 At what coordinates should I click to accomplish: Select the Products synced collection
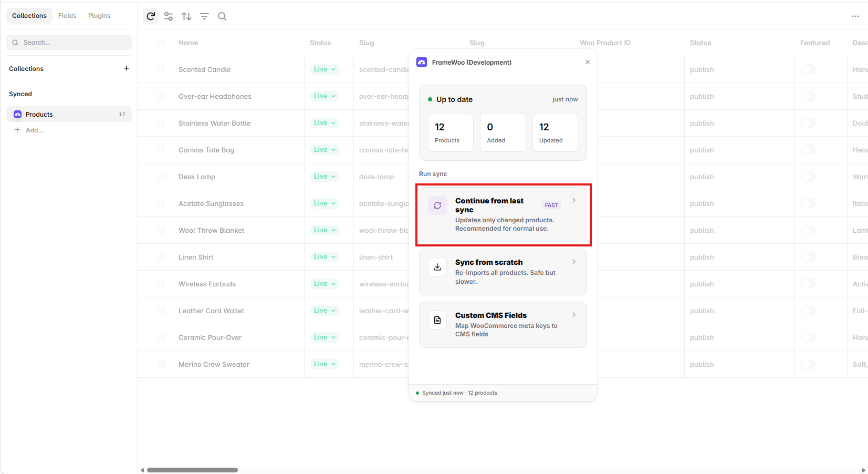pos(69,115)
